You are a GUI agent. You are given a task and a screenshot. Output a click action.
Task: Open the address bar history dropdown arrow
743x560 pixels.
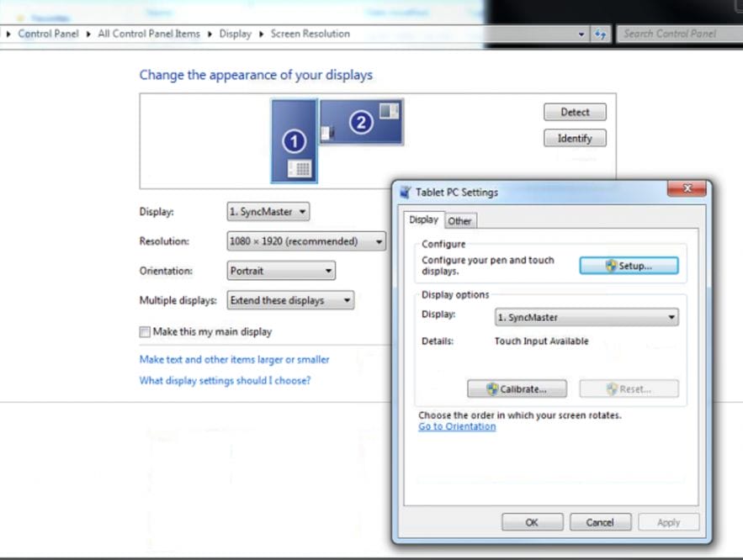[582, 34]
